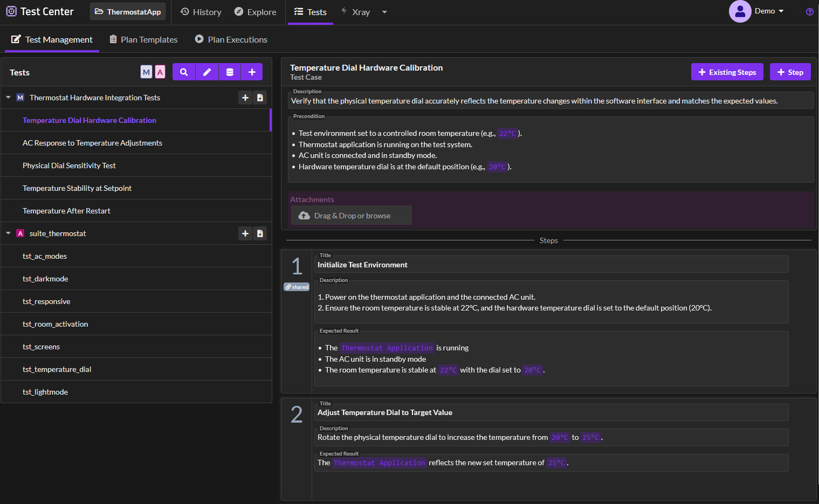Click the search icon in Tests panel
The width and height of the screenshot is (819, 504).
(184, 72)
